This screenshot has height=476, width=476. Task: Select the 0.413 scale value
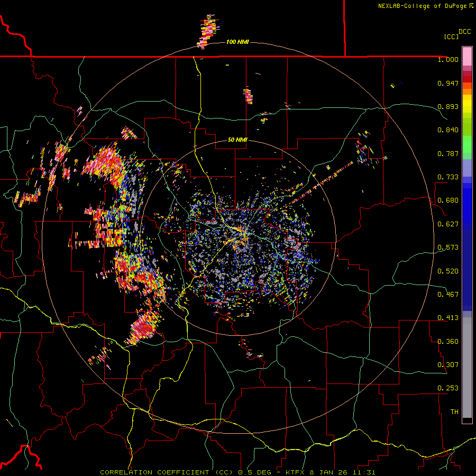pos(448,318)
